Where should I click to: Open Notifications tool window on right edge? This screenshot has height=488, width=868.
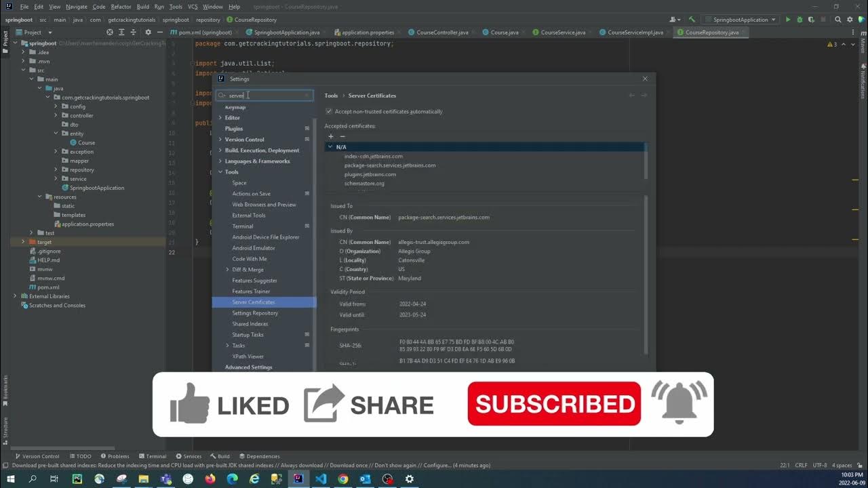pos(863,81)
